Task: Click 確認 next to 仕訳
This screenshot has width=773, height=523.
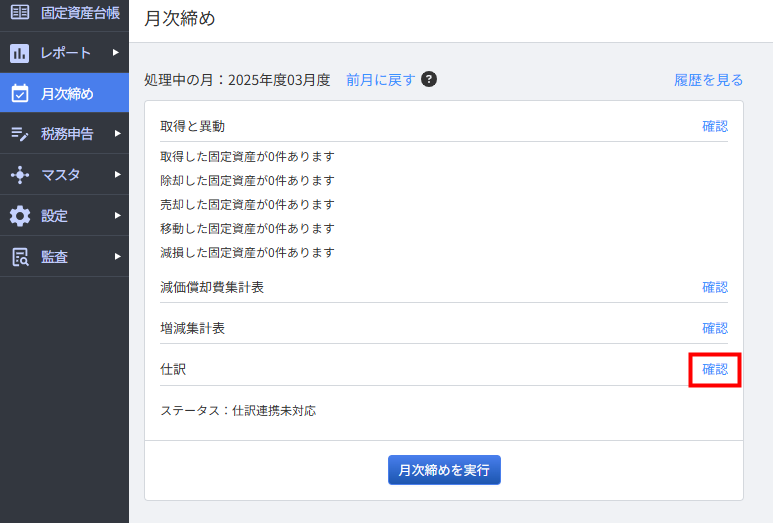Action: click(715, 369)
